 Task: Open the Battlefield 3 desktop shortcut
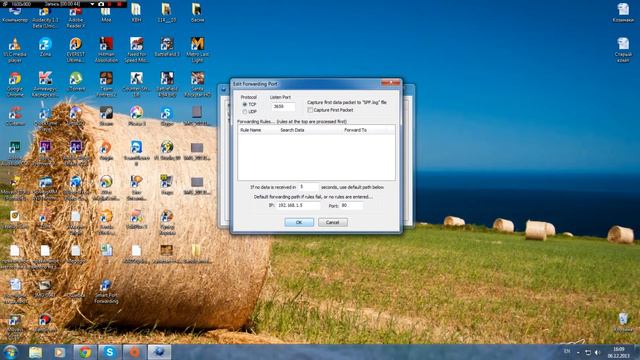pyautogui.click(x=167, y=47)
